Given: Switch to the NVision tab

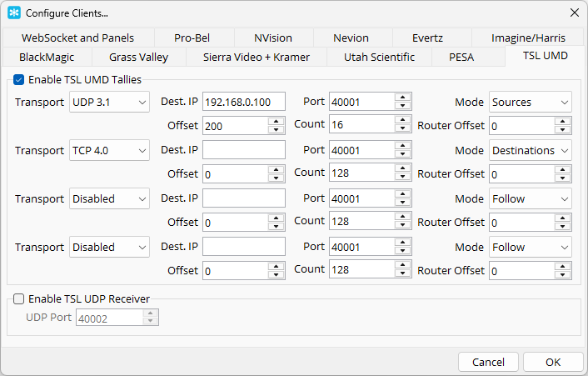Looking at the screenshot, I should (273, 38).
